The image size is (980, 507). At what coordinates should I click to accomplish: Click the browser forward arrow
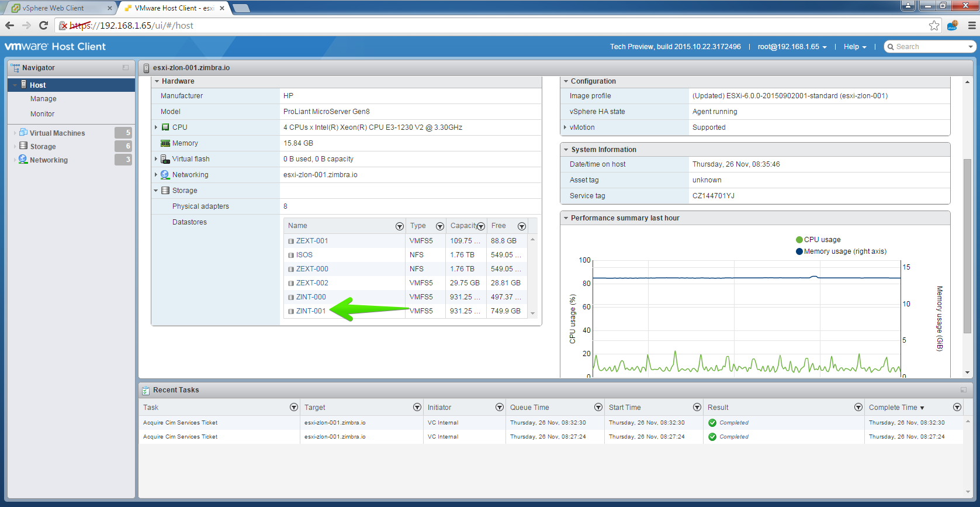(26, 25)
